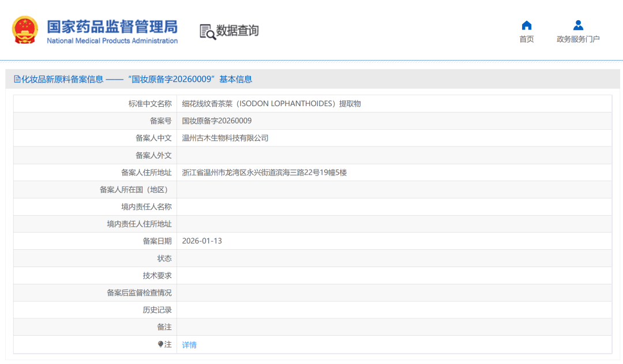Click the 数据查询 heading text

(x=238, y=31)
